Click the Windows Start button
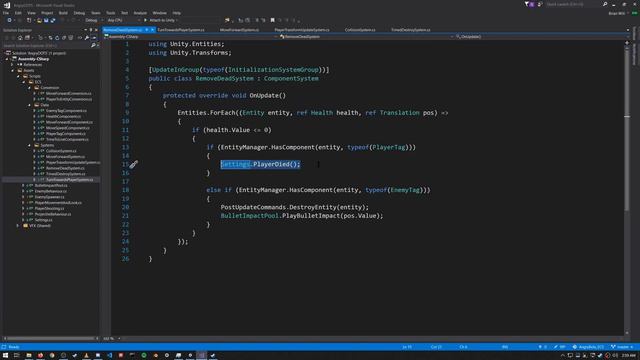This screenshot has height=360, width=640. (x=5, y=356)
